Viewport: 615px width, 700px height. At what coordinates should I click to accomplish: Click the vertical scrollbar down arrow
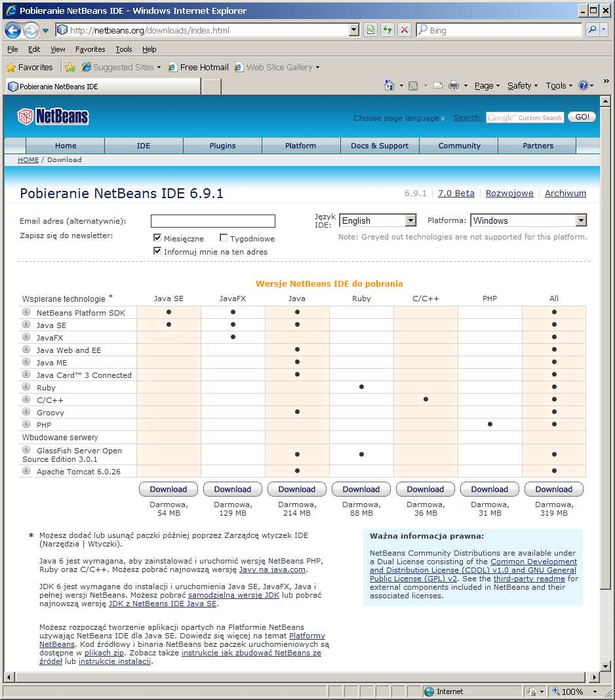605,666
